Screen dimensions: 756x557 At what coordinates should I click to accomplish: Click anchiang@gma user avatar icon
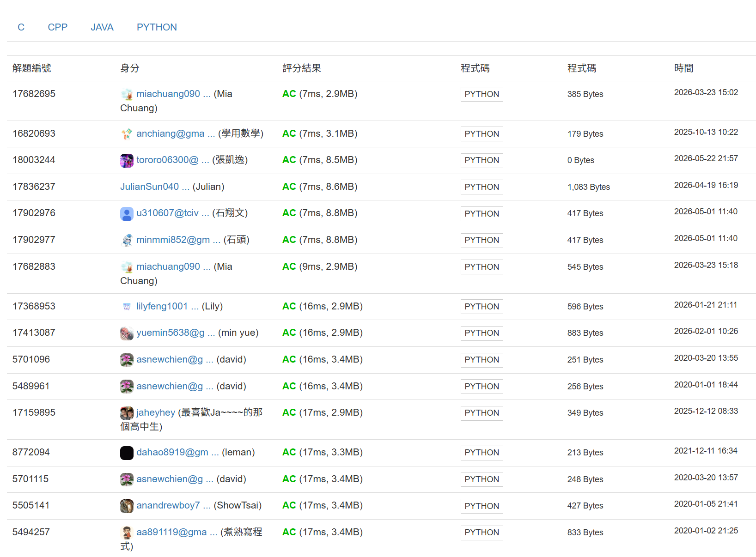(127, 134)
